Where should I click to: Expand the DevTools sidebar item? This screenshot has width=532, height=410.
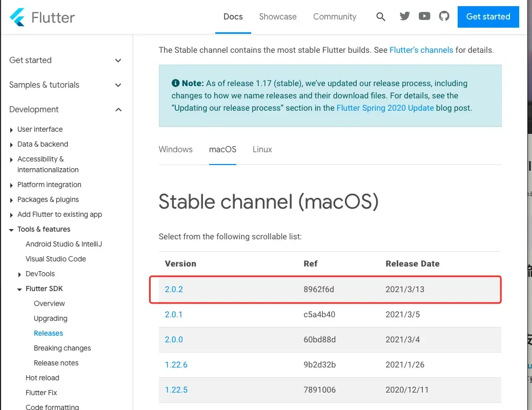[x=20, y=274]
